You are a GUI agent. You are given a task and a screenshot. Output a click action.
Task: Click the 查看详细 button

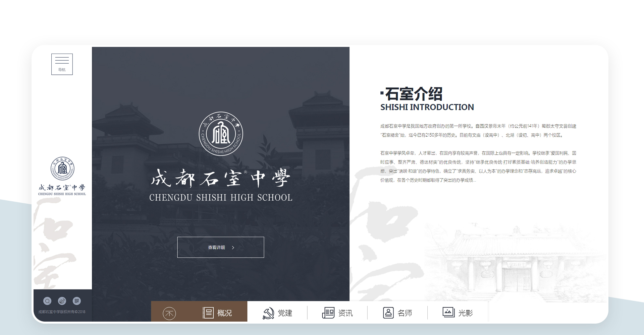(x=221, y=247)
